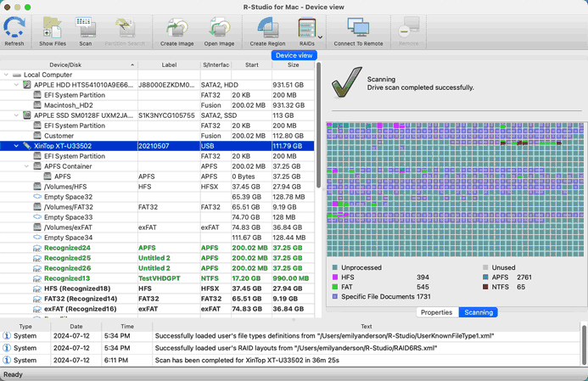Image resolution: width=588 pixels, height=381 pixels.
Task: Switch to the Device view tab
Action: point(294,55)
